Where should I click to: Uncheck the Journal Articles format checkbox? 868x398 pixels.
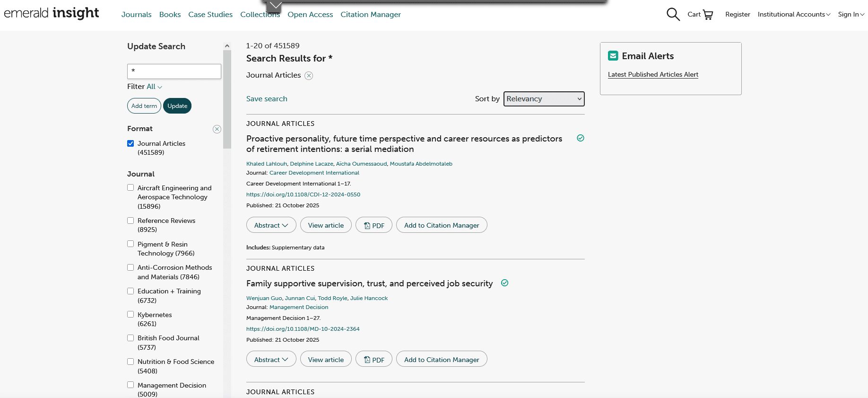(130, 143)
